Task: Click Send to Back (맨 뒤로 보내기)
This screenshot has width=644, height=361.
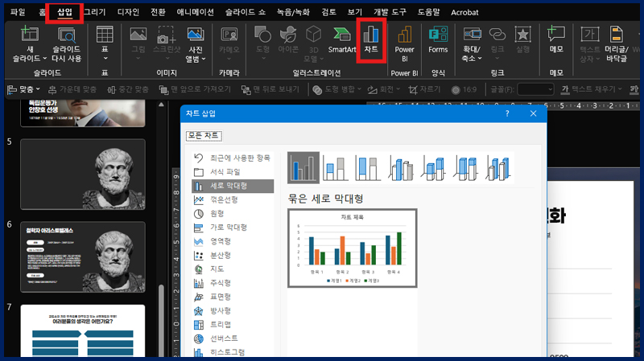Action: point(270,89)
